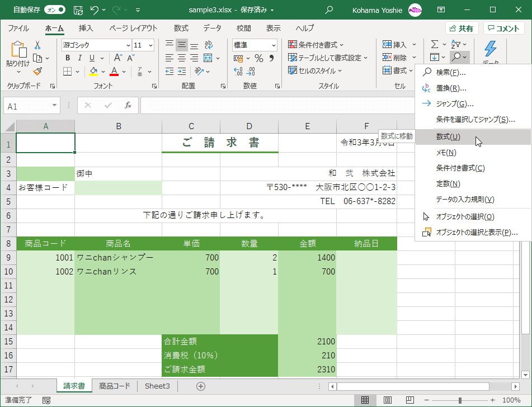This screenshot has width=532, height=407.
Task: Open 商品コード sheet tab
Action: click(114, 386)
